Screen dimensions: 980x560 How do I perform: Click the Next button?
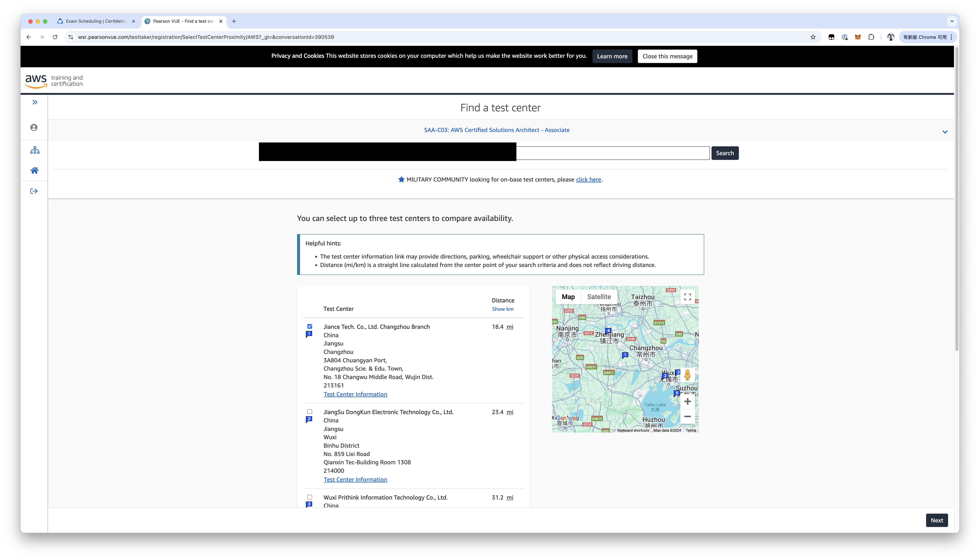[x=937, y=520]
